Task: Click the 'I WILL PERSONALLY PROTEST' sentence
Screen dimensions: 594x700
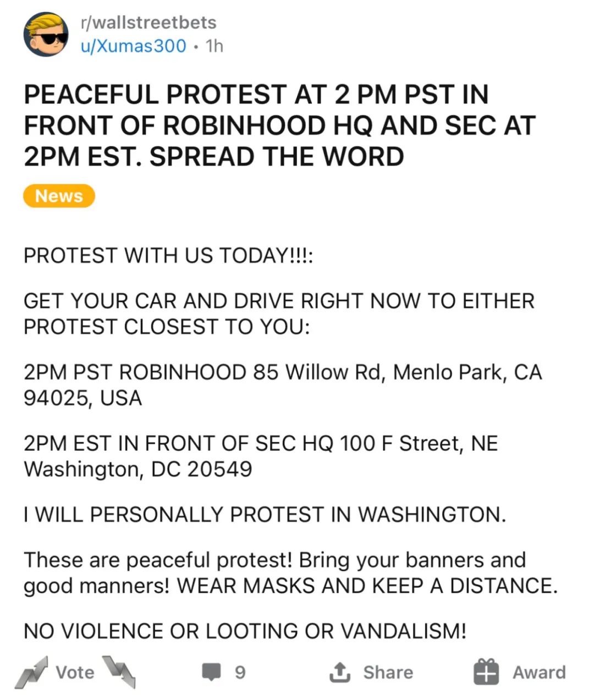Action: (264, 514)
